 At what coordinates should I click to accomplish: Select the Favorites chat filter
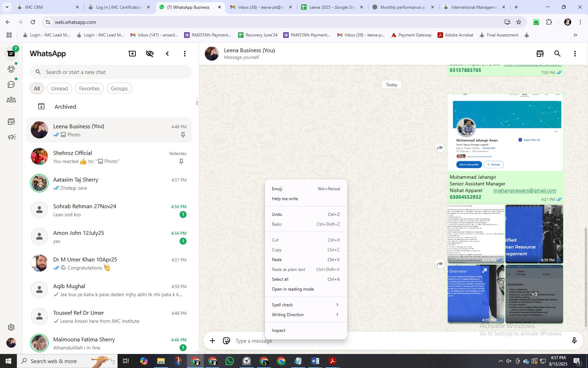click(x=89, y=89)
